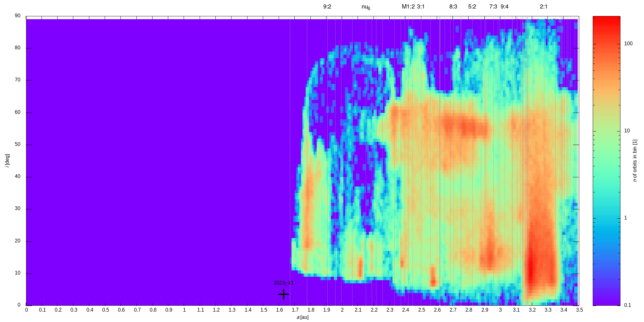Click the '5:2' resonance label
The width and height of the screenshot is (644, 322).
pos(472,7)
